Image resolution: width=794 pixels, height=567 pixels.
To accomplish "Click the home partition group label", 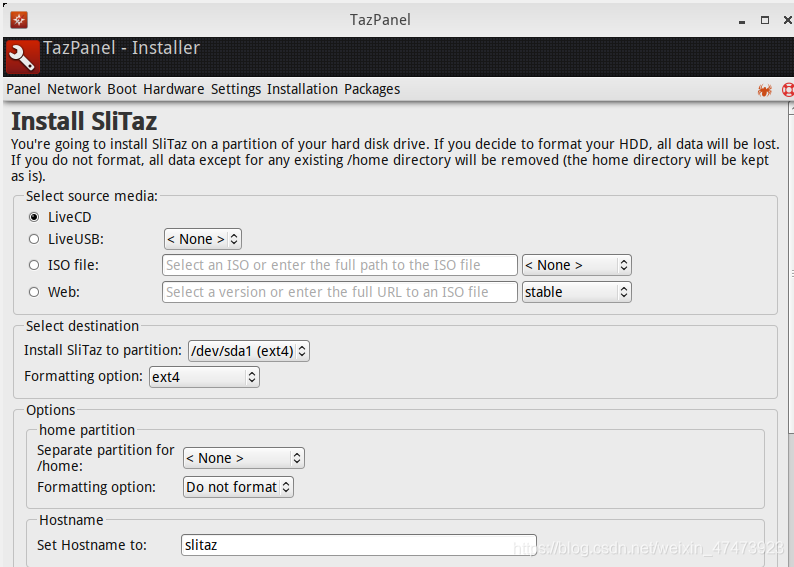I will coord(87,430).
